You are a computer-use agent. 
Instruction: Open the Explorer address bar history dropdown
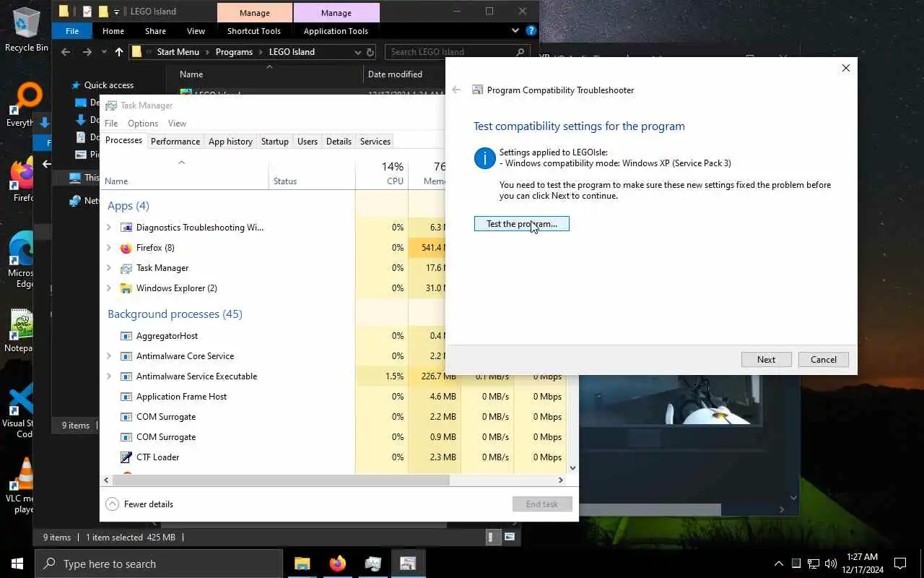click(x=357, y=52)
